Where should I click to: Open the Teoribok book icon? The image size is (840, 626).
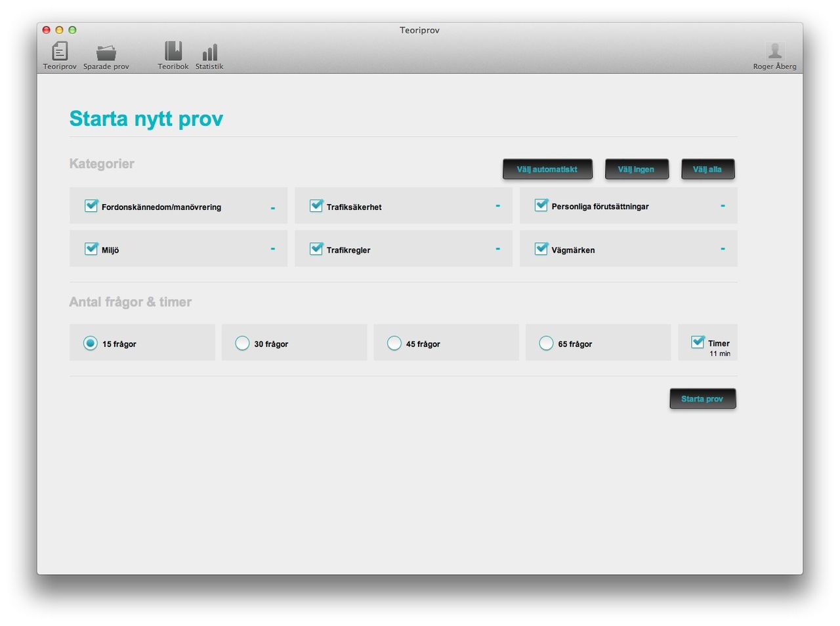[173, 52]
